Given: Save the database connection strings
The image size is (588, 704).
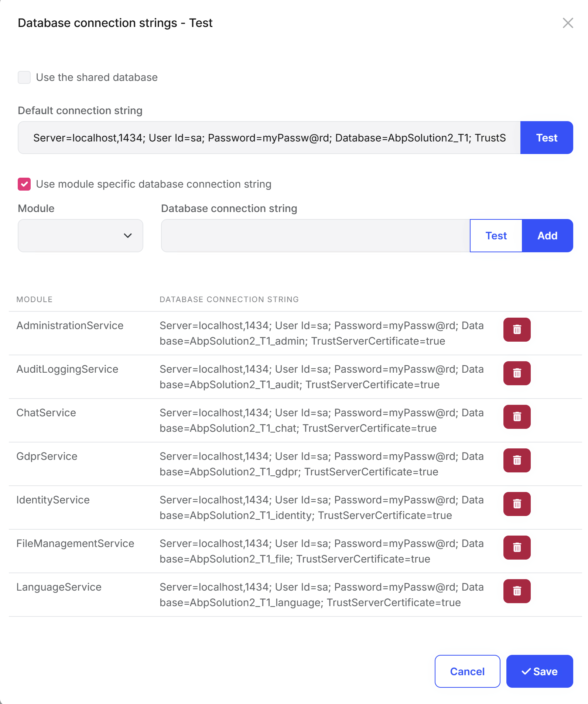Looking at the screenshot, I should click(540, 671).
